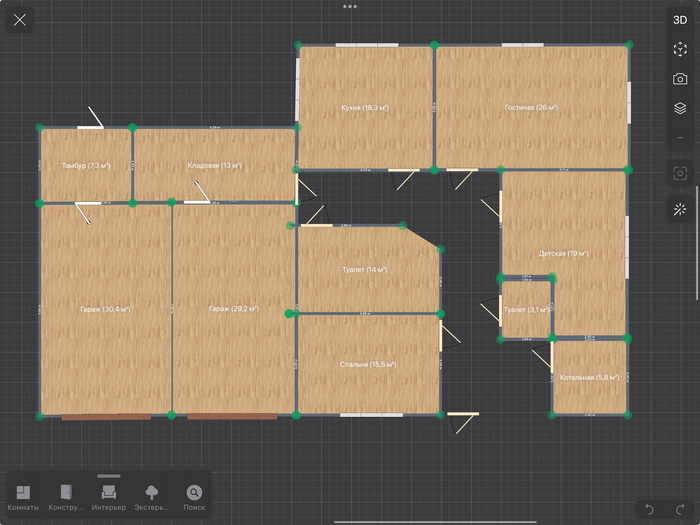Viewport: 700px width, 525px height.
Task: Open the Интерьер furniture category
Action: 109,497
